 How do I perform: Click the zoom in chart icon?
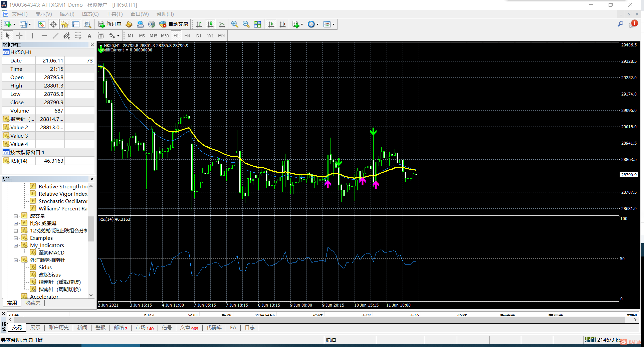[235, 24]
